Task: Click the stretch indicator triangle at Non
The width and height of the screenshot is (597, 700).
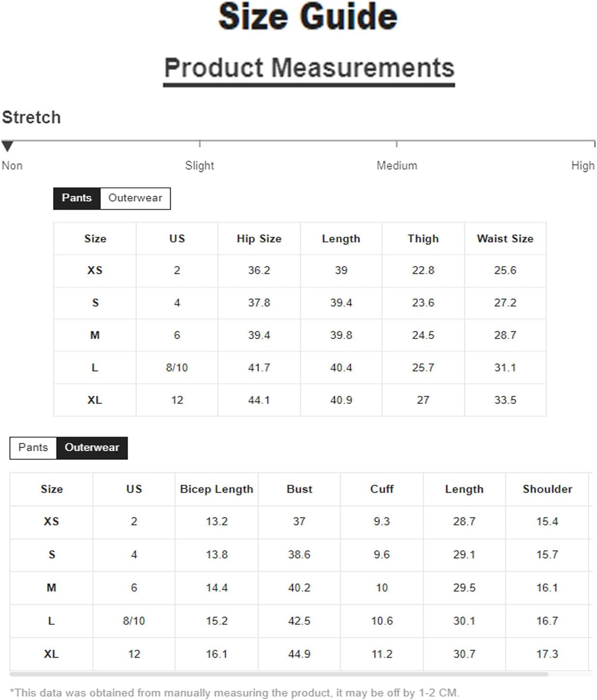Action: 7,146
